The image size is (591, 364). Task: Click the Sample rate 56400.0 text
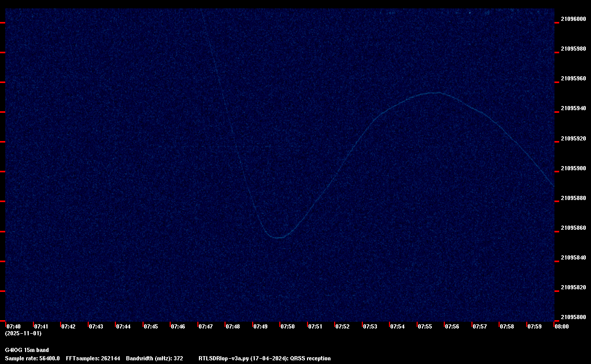pyautogui.click(x=32, y=359)
